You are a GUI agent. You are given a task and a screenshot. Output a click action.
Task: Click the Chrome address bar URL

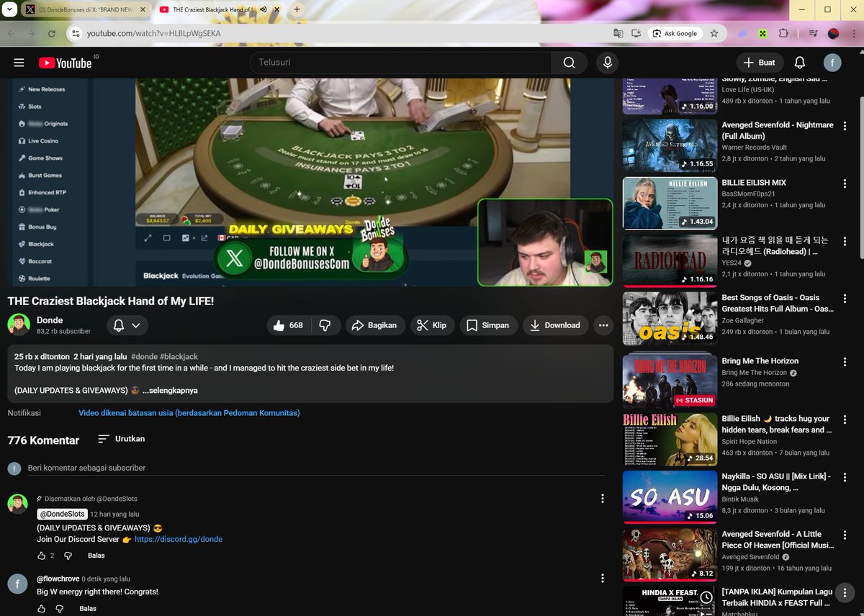(153, 33)
